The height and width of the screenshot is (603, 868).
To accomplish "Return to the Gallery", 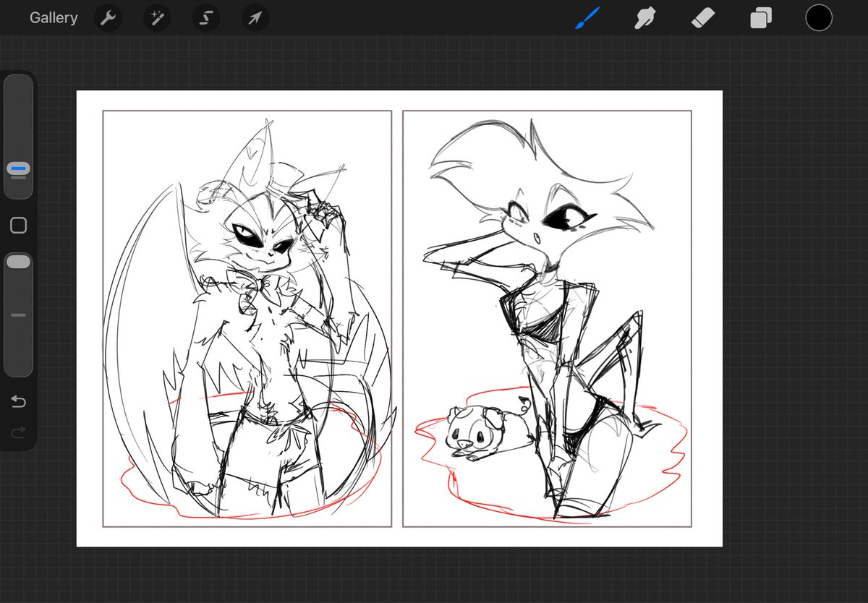I will [54, 18].
